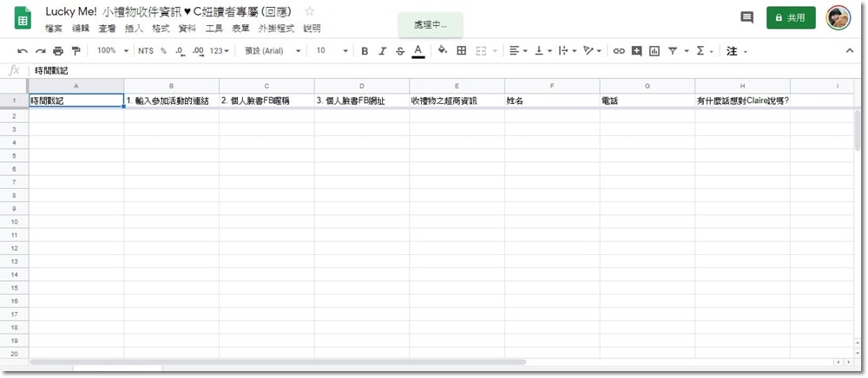Toggle strikethrough formatting
868x378 pixels.
pyautogui.click(x=399, y=51)
